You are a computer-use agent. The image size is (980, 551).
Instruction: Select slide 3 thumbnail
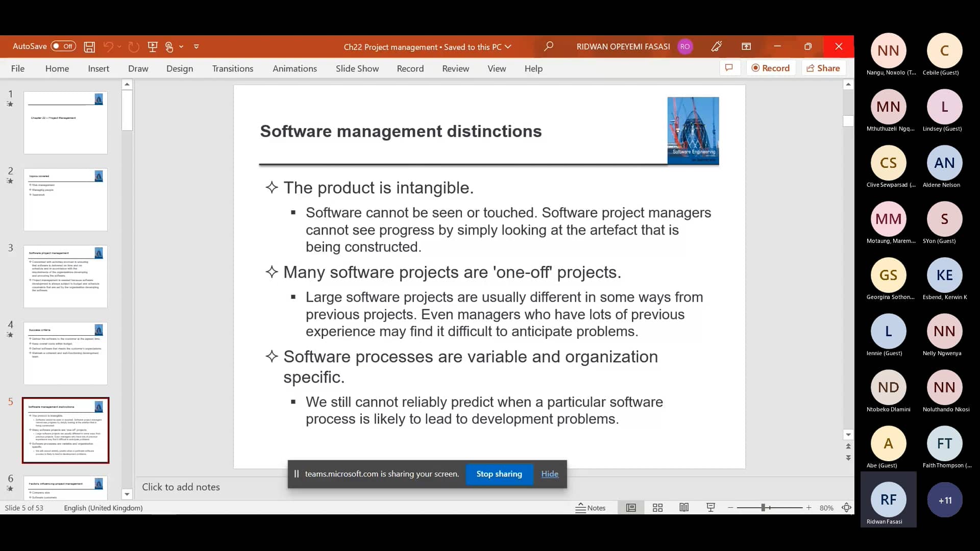[x=65, y=276]
